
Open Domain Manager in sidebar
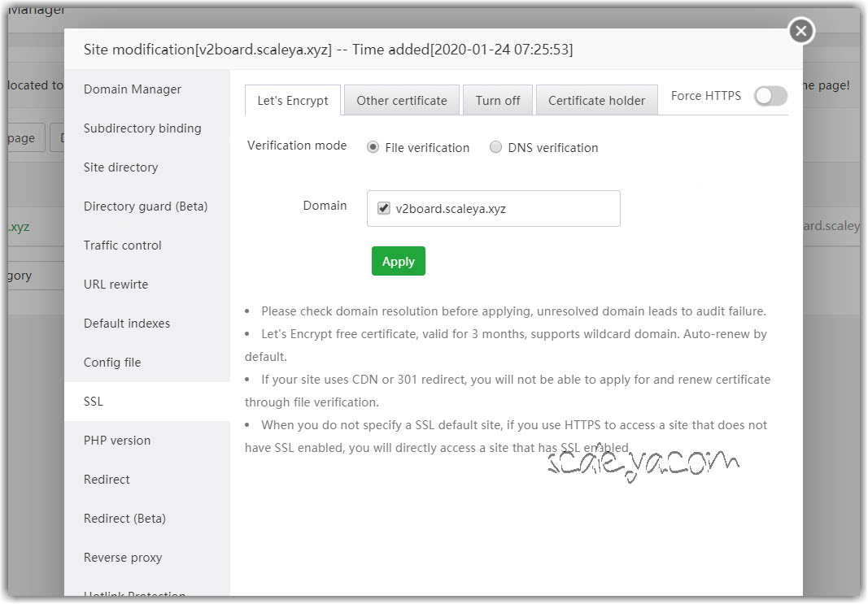point(133,89)
